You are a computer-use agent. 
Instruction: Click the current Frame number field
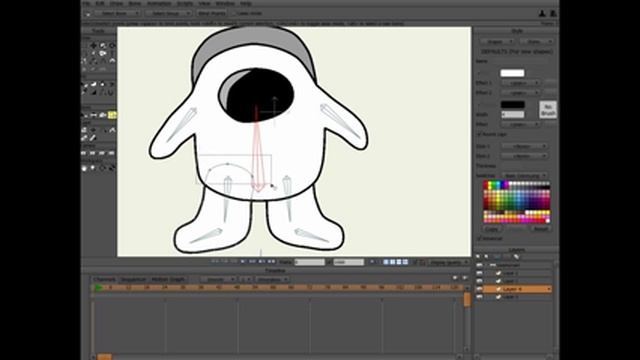(x=310, y=262)
